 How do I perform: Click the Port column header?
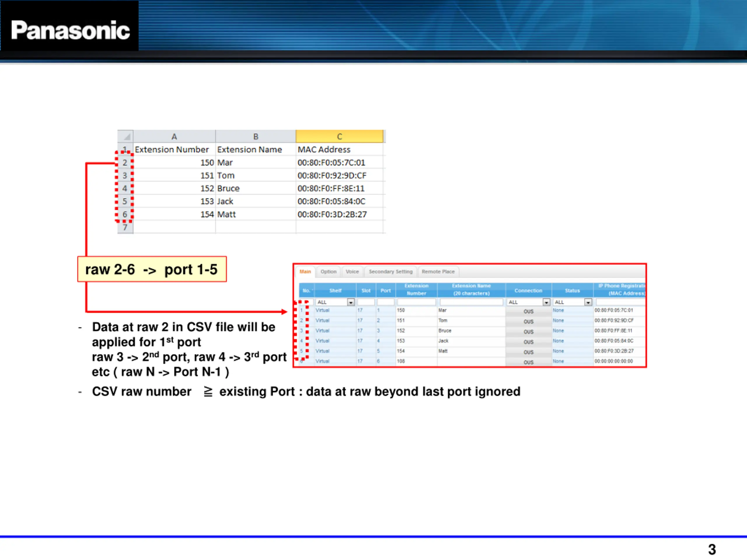(x=386, y=290)
